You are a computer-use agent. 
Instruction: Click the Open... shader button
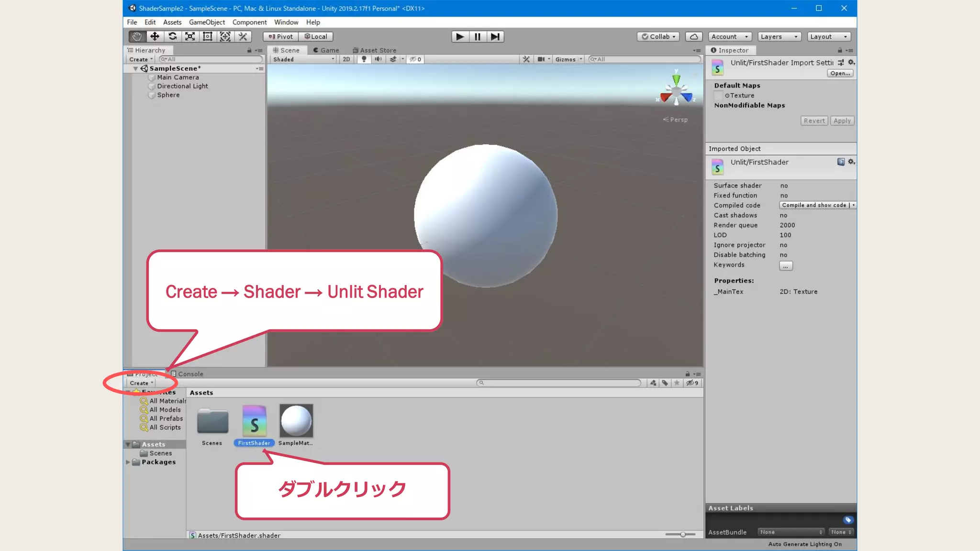click(840, 73)
